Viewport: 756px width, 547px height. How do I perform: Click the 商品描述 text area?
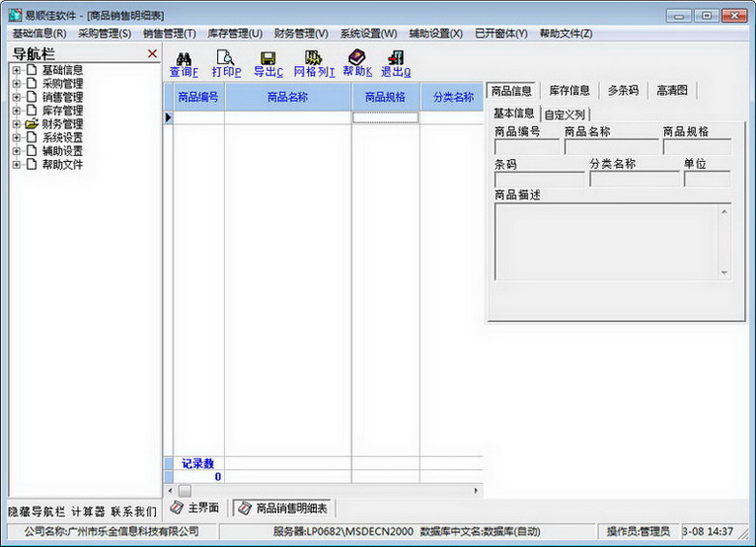click(611, 242)
